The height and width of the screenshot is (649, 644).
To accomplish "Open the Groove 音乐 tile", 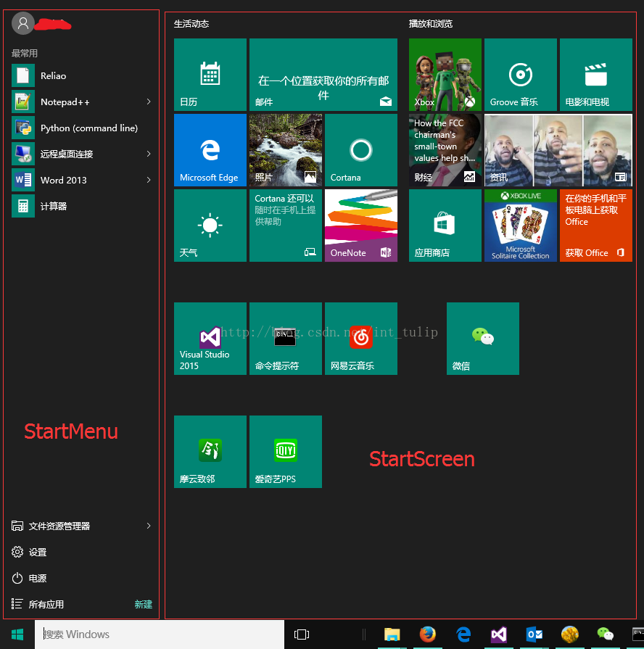I will point(520,75).
